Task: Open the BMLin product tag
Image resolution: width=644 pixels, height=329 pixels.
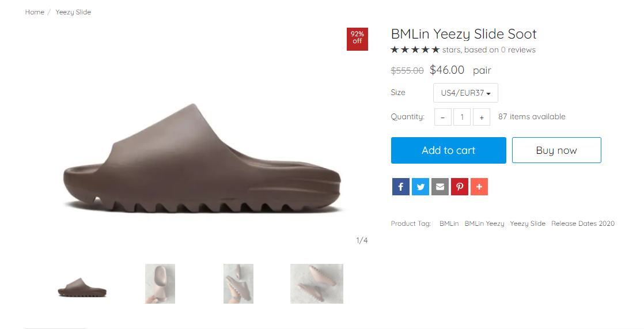Action: [449, 224]
